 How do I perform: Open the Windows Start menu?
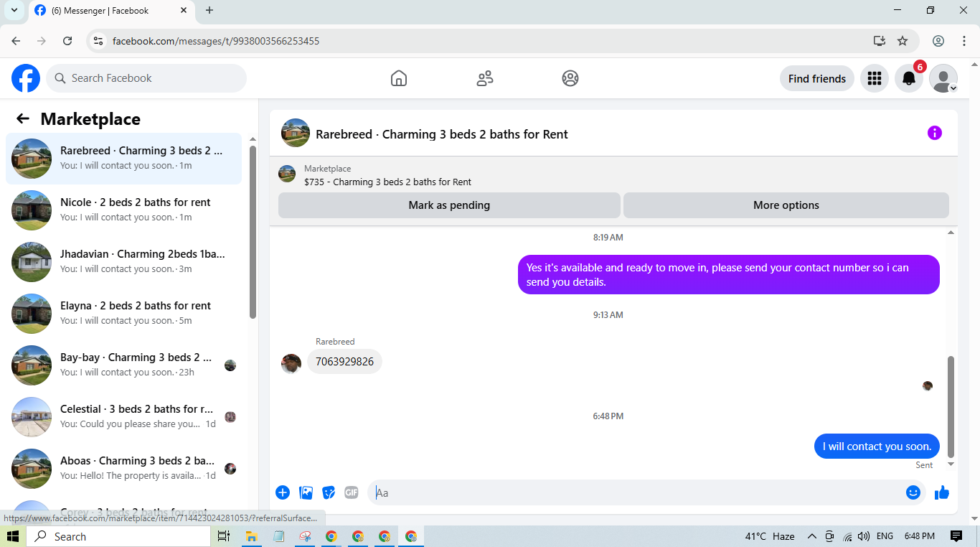(x=13, y=536)
